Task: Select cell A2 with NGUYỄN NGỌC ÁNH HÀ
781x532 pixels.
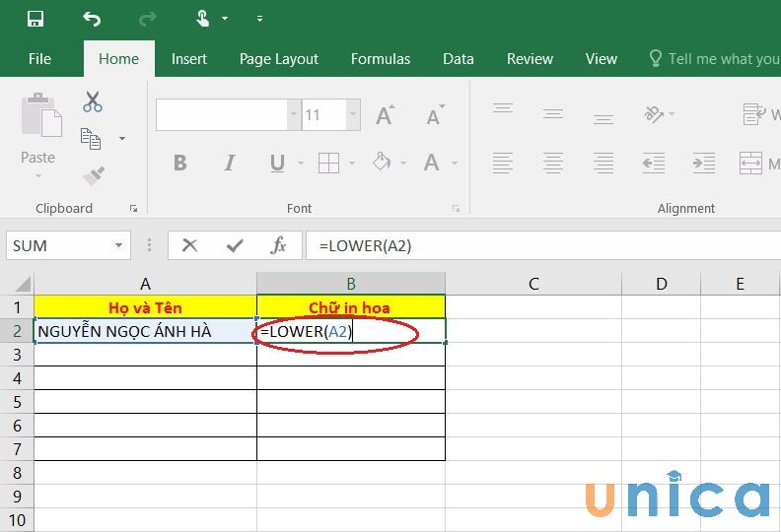Action: pos(145,331)
